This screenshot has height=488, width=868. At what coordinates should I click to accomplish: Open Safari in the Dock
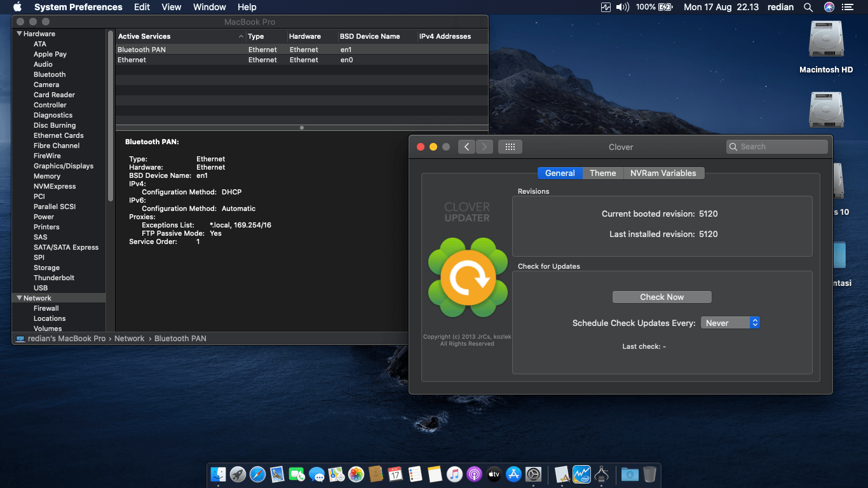tap(257, 474)
